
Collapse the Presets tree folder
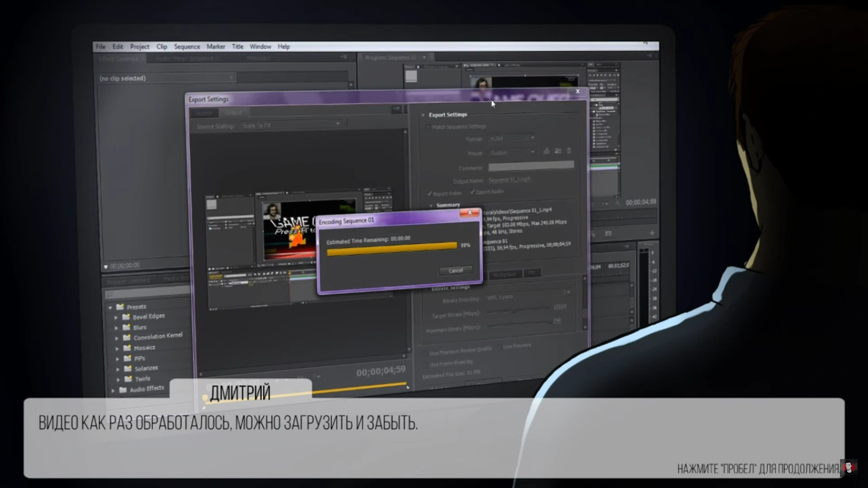(x=110, y=307)
